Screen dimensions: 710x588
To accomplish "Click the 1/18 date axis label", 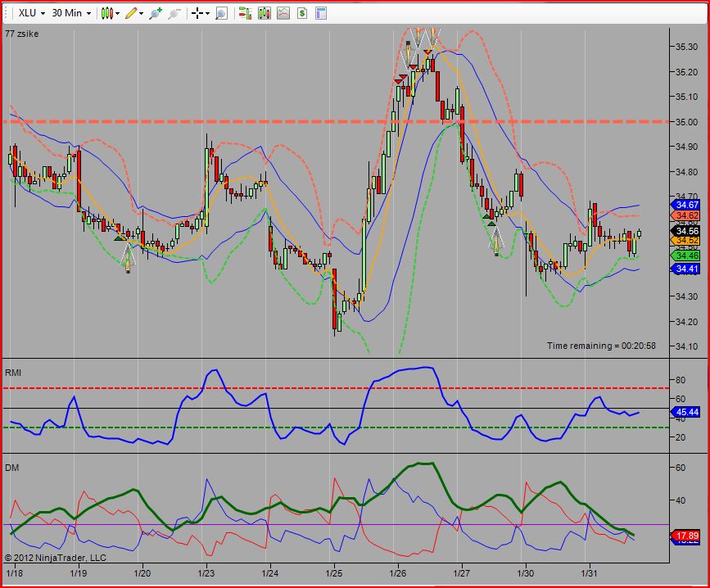I will (x=15, y=573).
